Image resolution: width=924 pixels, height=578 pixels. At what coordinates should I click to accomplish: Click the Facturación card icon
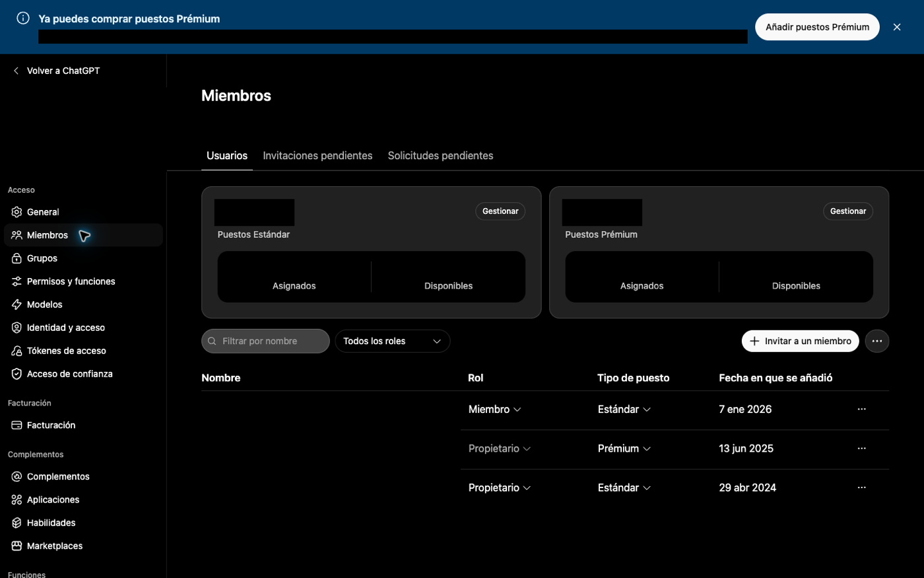pyautogui.click(x=16, y=425)
